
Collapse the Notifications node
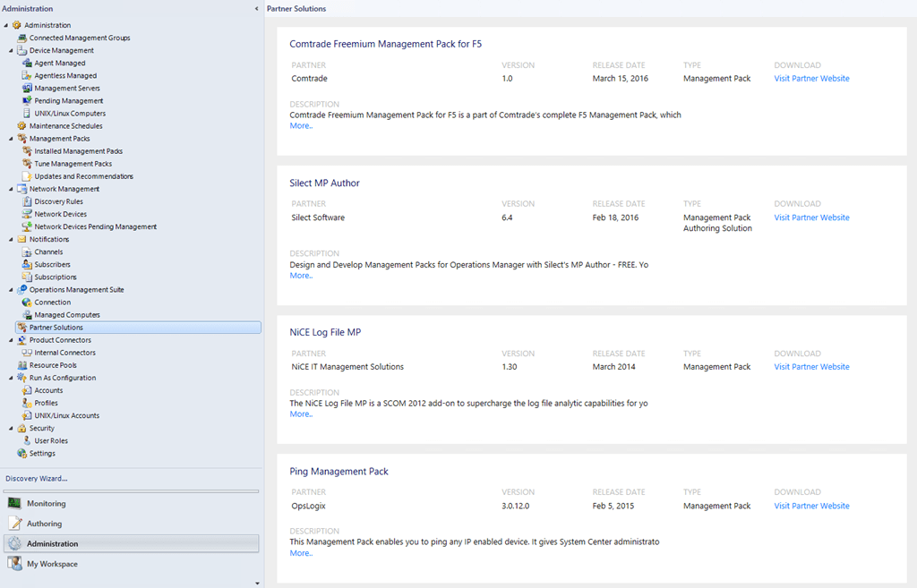click(11, 239)
